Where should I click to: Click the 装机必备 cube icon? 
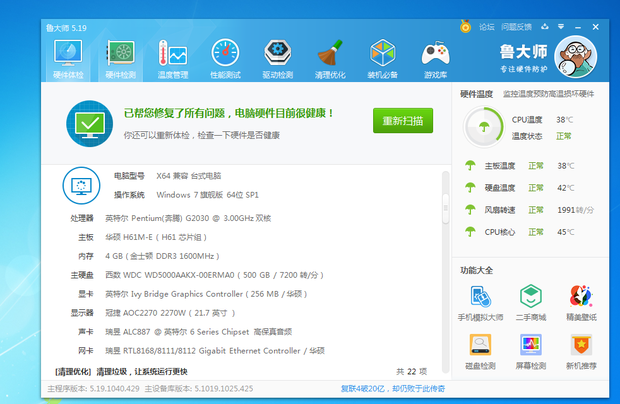click(382, 53)
